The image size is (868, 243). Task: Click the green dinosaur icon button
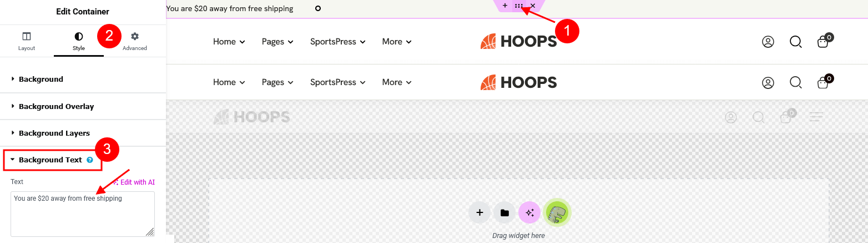coord(557,212)
